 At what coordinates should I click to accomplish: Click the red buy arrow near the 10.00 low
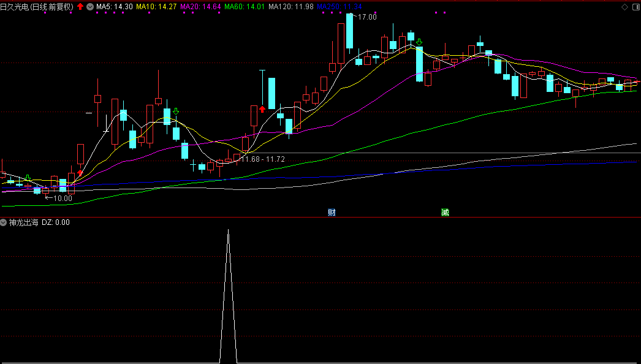pos(80,173)
